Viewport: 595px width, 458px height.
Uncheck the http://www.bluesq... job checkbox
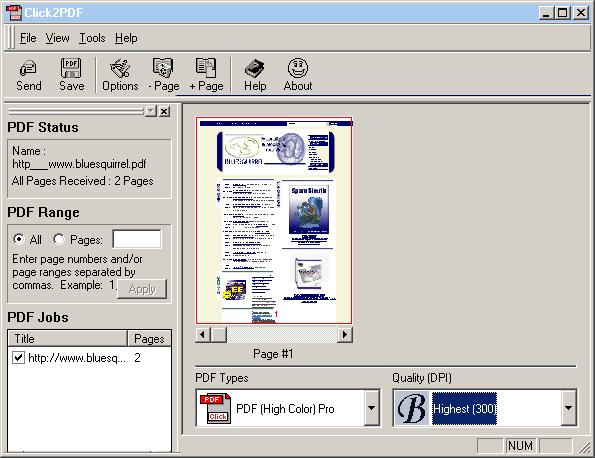point(18,357)
